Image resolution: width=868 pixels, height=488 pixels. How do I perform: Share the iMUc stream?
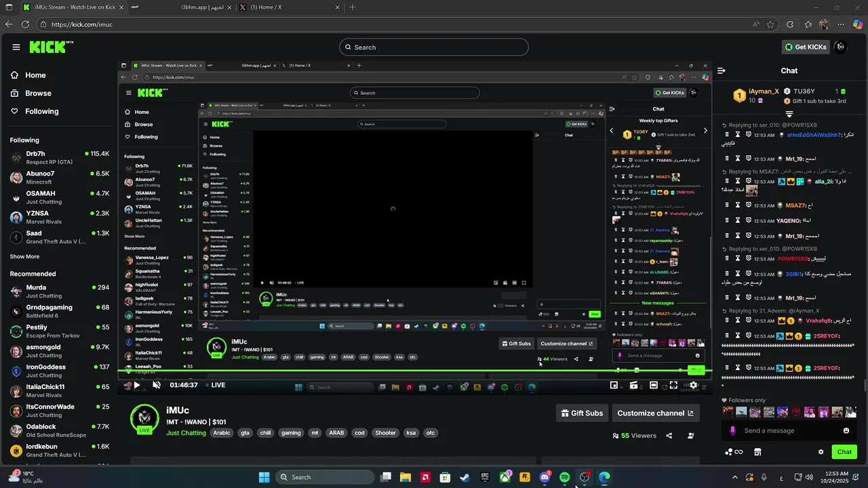(669, 436)
